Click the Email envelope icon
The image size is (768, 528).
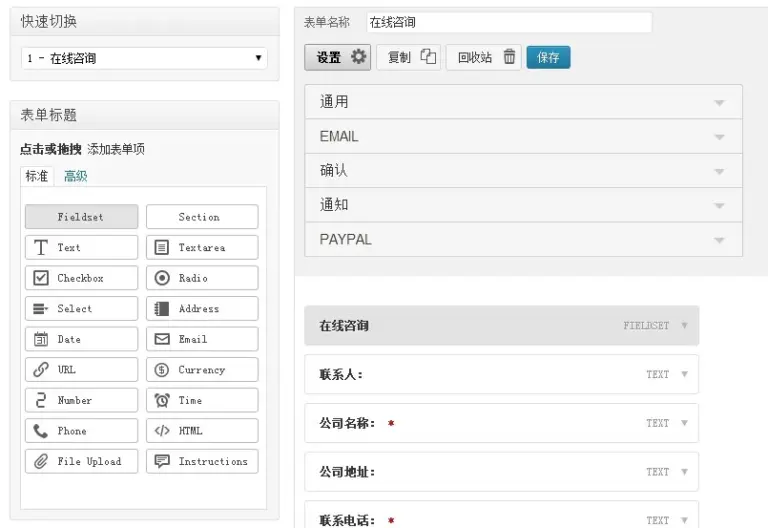(x=162, y=339)
